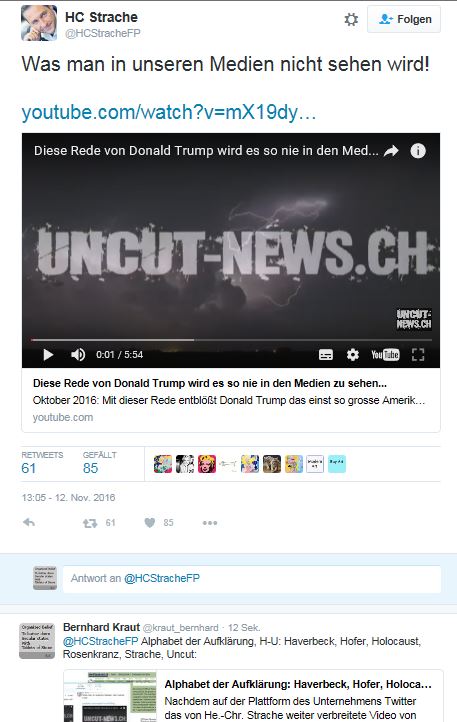Viewport: 457px width, 722px height.
Task: Reply to the tweet arrow icon
Action: point(29,523)
